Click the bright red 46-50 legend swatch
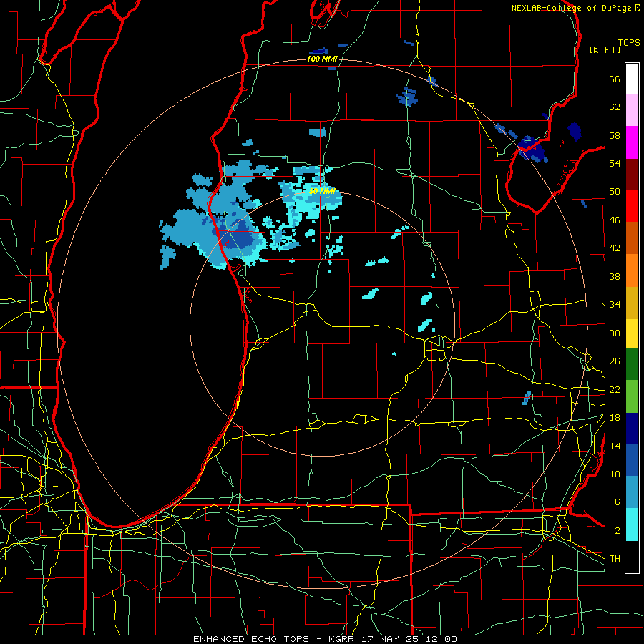 click(632, 206)
